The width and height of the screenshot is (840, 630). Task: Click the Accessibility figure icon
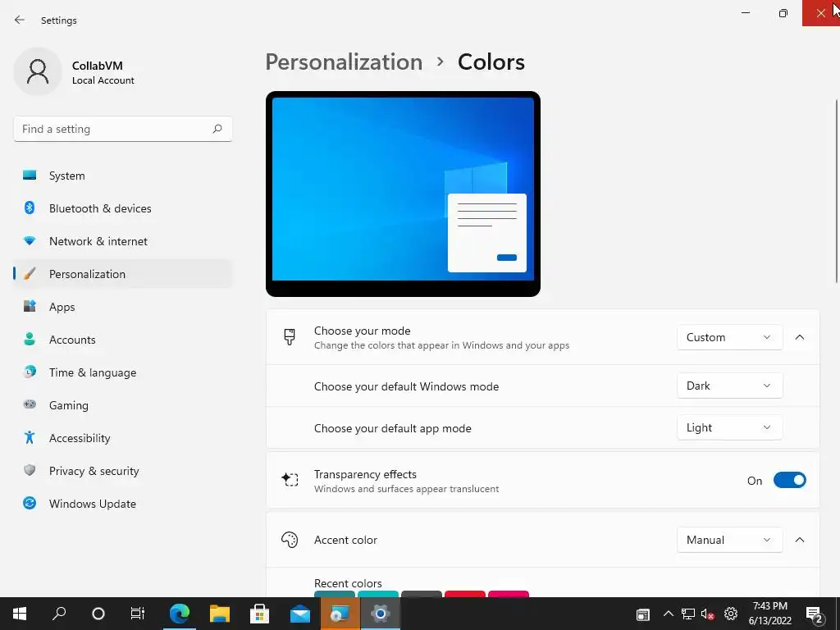[30, 438]
